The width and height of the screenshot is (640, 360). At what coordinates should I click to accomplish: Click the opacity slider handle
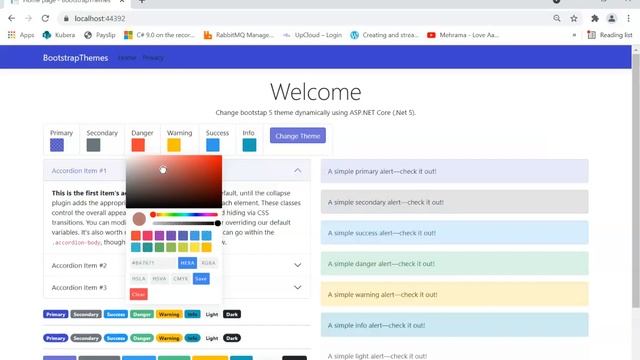pyautogui.click(x=218, y=223)
